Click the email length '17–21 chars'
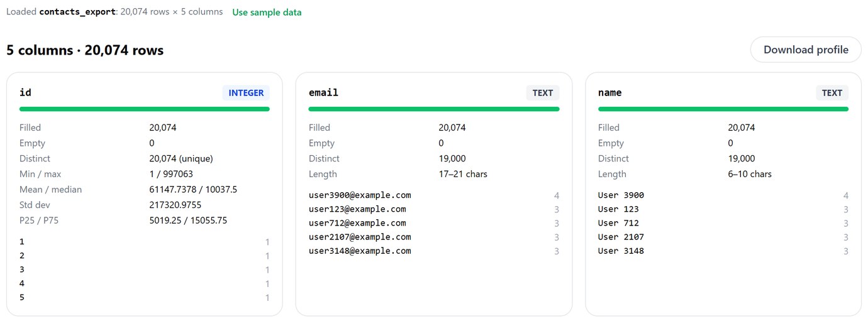The image size is (868, 321). pyautogui.click(x=463, y=174)
